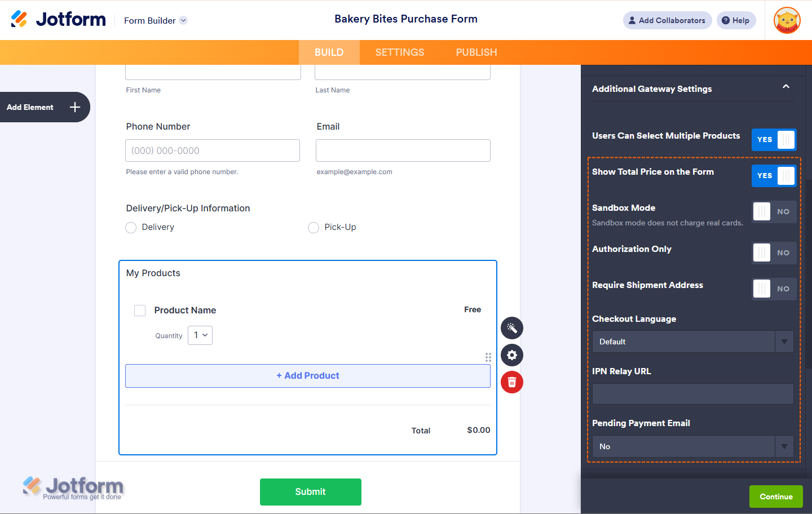Click the Add Product button
This screenshot has height=514, width=812.
(308, 376)
